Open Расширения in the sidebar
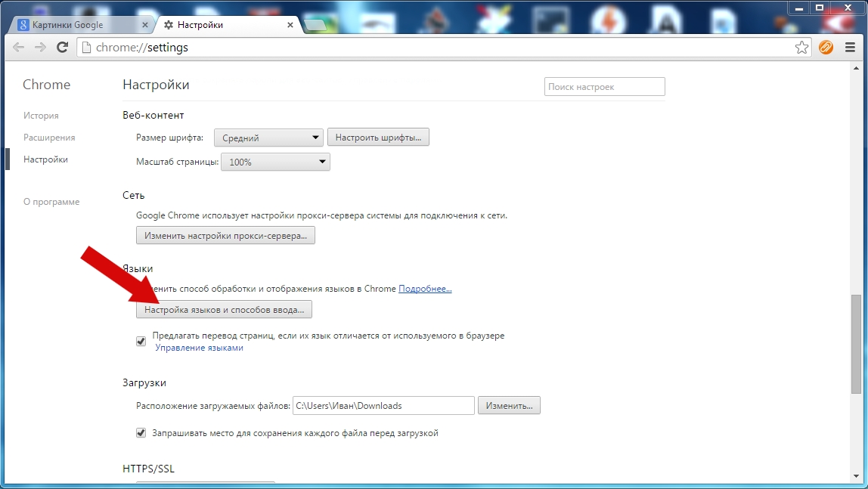This screenshot has height=489, width=868. [x=49, y=138]
